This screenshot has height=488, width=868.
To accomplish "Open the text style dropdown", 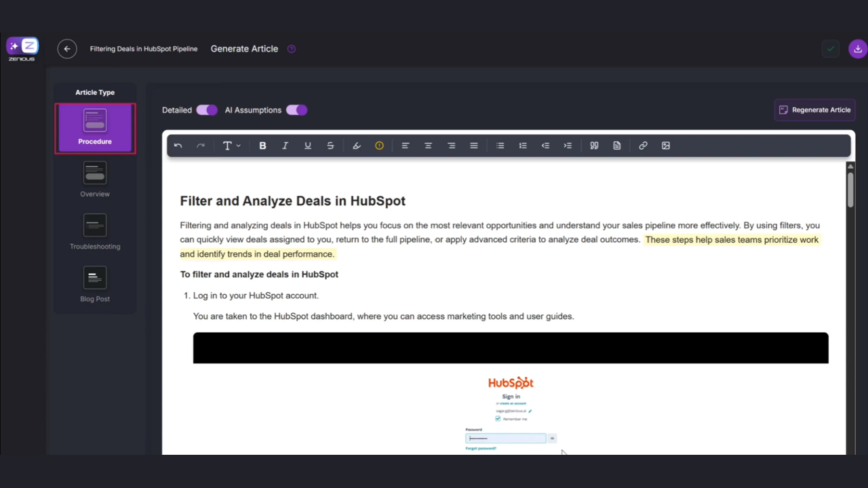I will tap(232, 146).
